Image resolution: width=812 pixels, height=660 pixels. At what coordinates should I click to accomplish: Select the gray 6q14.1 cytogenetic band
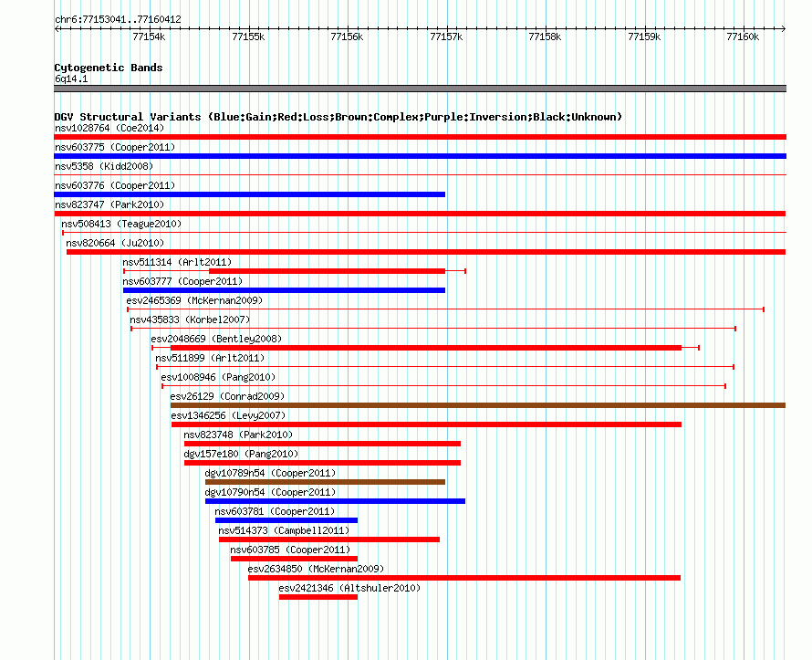[x=420, y=89]
